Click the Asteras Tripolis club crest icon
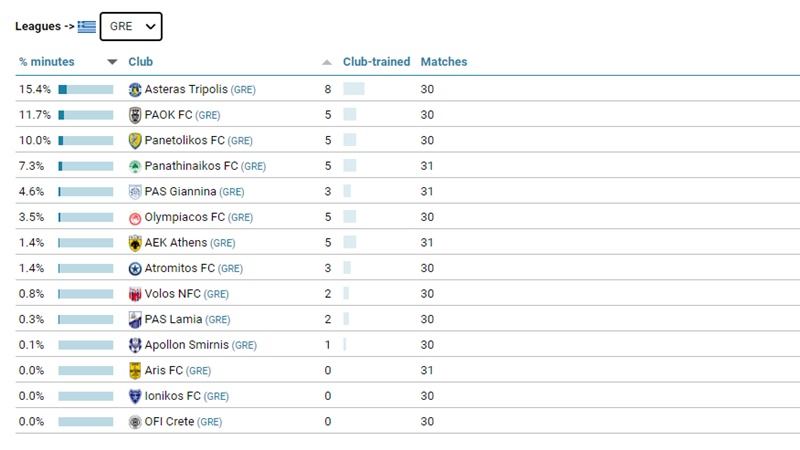Viewport: 800px width, 450px height. click(135, 89)
